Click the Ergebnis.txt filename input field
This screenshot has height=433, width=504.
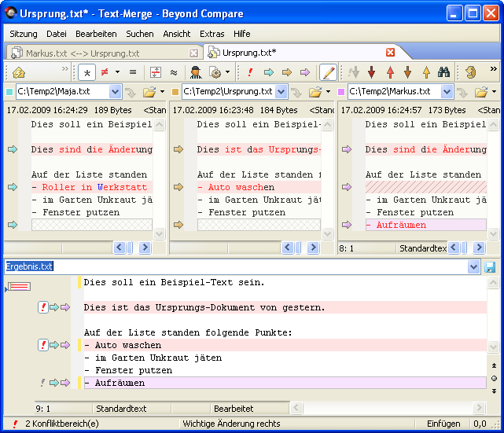[236, 267]
